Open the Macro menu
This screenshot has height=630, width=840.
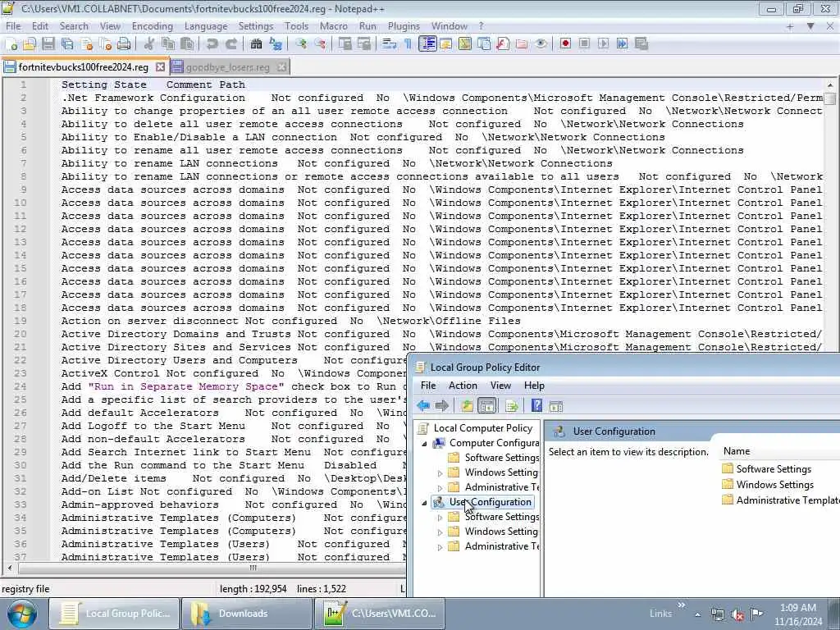pyautogui.click(x=333, y=25)
